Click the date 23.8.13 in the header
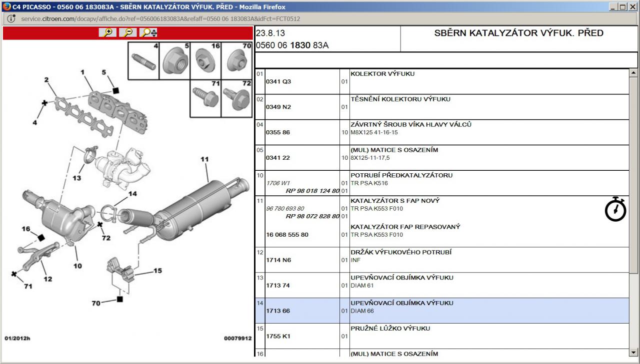Viewport: 640px width, 364px height. [270, 33]
